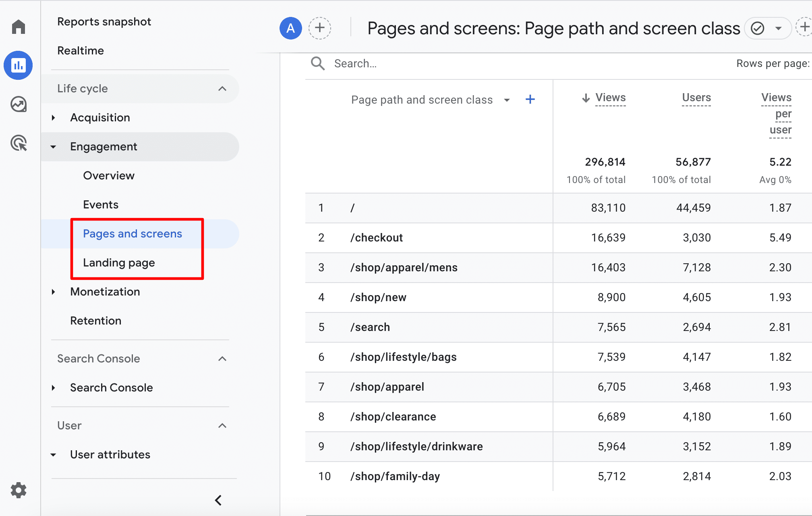Click the magnifier icon in the search bar
This screenshot has width=812, height=516.
[317, 63]
